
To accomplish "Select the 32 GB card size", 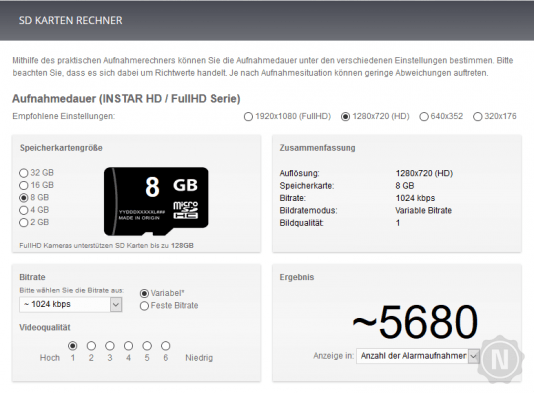I will pyautogui.click(x=23, y=173).
